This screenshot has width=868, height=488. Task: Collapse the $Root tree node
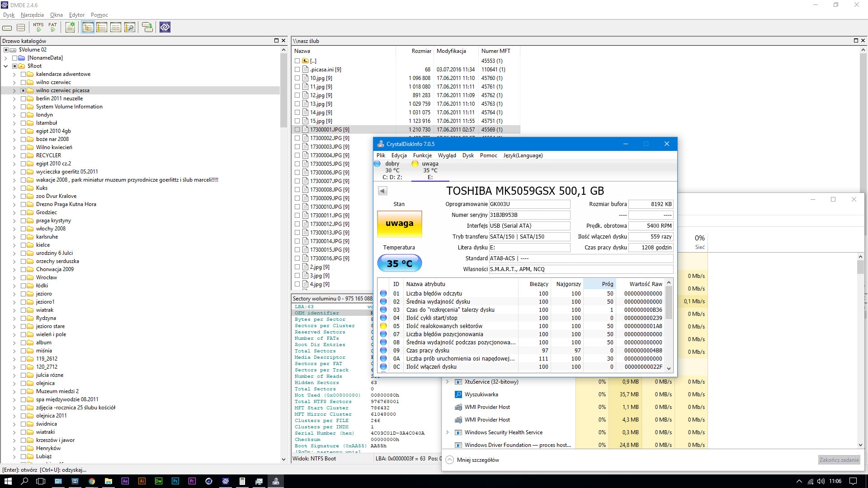[6, 66]
